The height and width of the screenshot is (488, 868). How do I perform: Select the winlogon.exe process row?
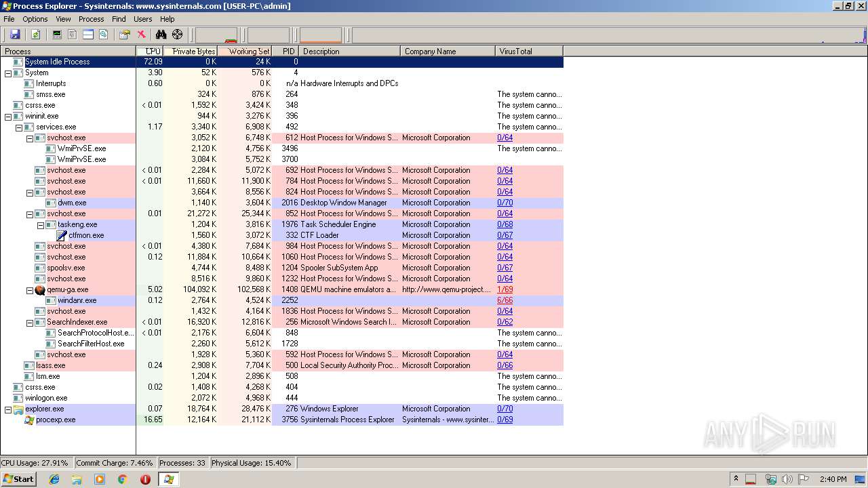(281, 398)
